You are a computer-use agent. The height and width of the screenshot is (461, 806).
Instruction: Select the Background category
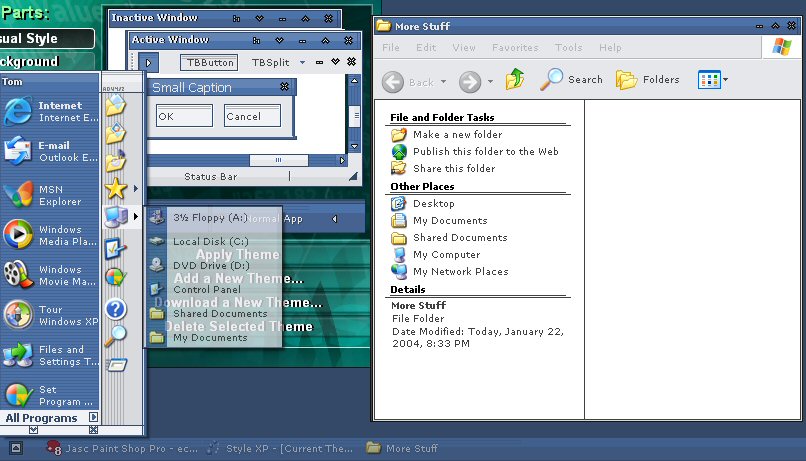[x=47, y=62]
